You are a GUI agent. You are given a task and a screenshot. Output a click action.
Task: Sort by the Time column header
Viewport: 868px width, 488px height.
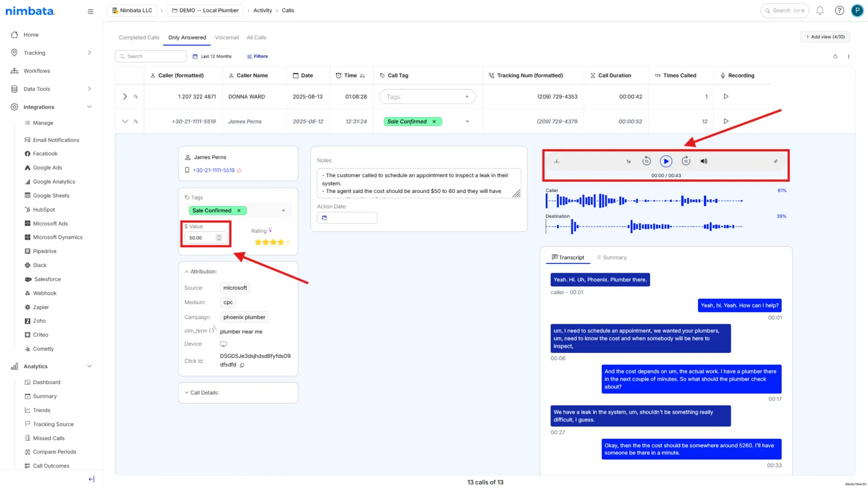pos(350,75)
